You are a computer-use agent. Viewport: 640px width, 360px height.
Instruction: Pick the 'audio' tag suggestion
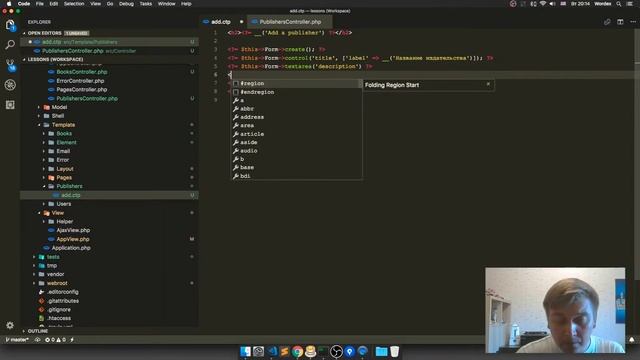pyautogui.click(x=297, y=151)
